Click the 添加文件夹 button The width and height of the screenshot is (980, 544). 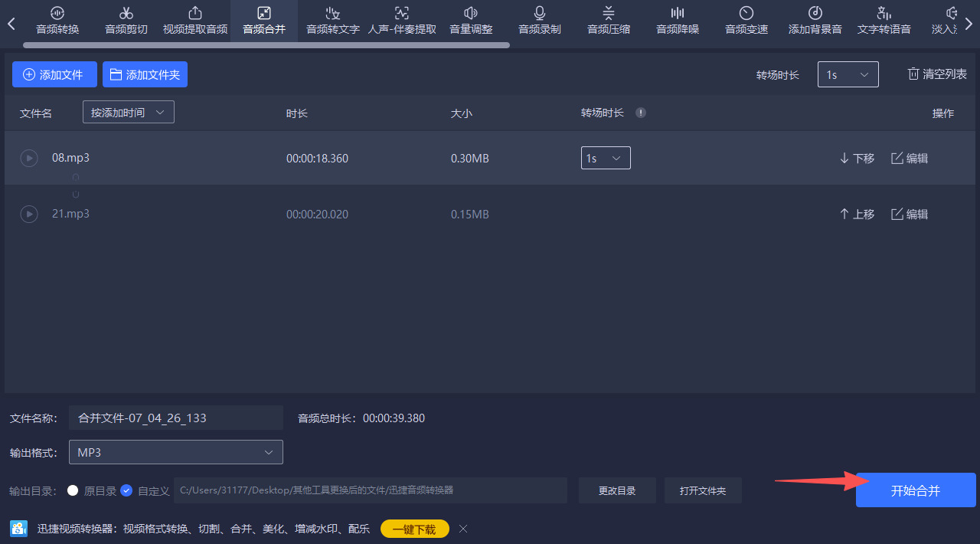click(x=145, y=74)
